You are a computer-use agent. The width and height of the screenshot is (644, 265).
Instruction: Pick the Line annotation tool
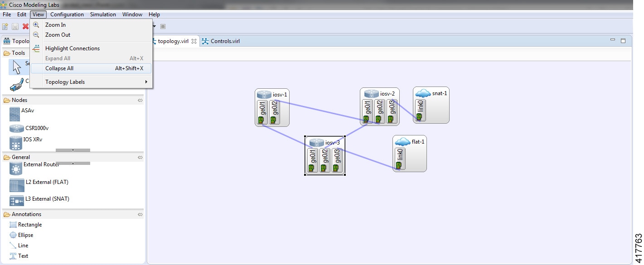tap(22, 245)
